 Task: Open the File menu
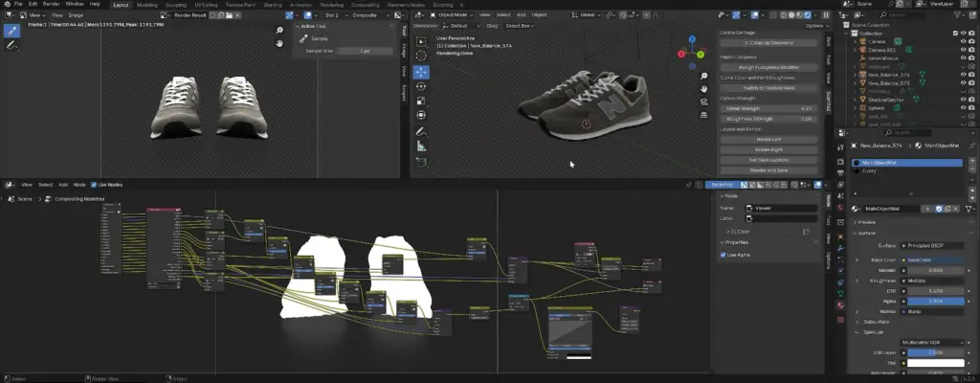click(18, 4)
